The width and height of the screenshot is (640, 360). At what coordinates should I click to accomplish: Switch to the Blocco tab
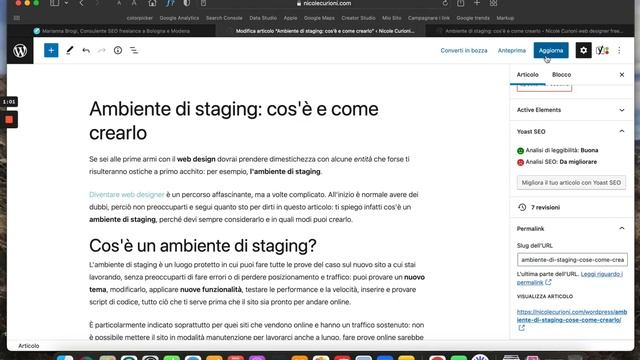click(561, 75)
